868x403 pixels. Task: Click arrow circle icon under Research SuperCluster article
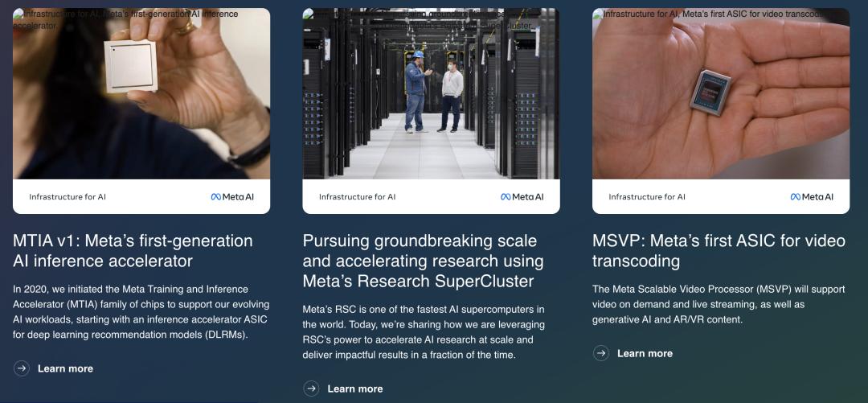click(311, 388)
